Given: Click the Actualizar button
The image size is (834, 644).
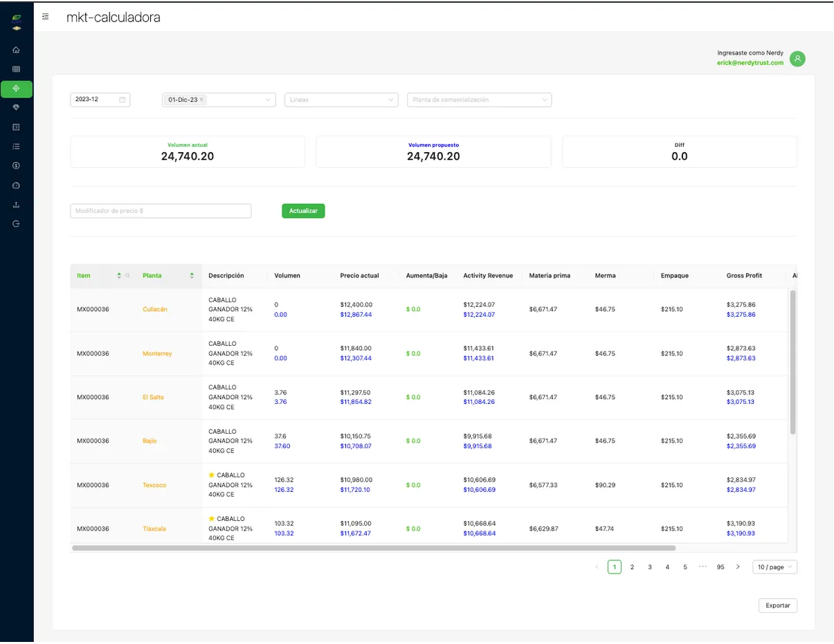Looking at the screenshot, I should tap(303, 210).
